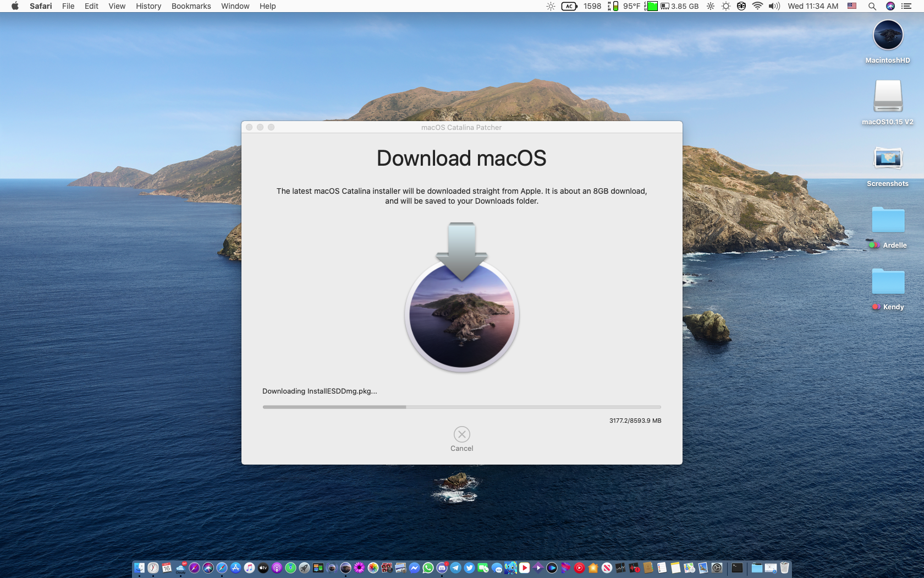The image size is (924, 578).
Task: Open Home app from the Dock
Action: pyautogui.click(x=593, y=568)
